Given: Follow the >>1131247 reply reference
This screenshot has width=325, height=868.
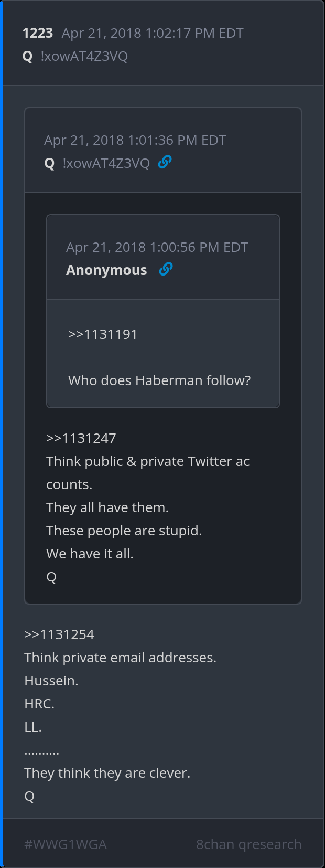Looking at the screenshot, I should coord(81,438).
